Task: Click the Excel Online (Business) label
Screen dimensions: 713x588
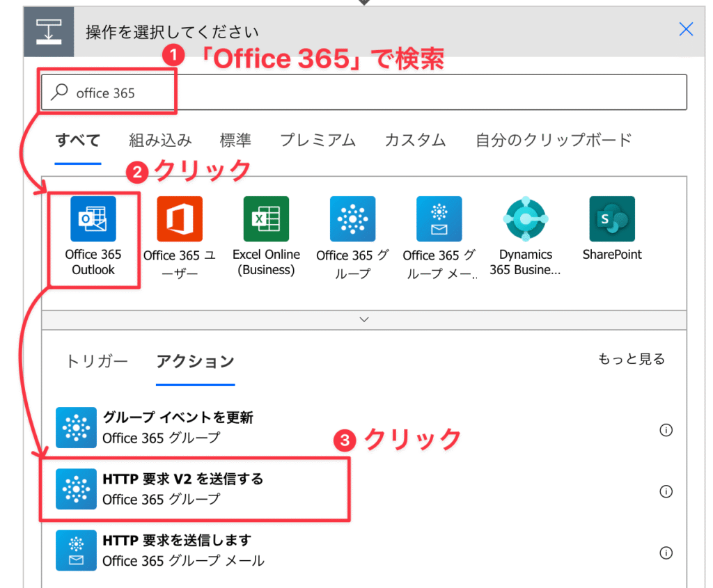Action: click(266, 262)
